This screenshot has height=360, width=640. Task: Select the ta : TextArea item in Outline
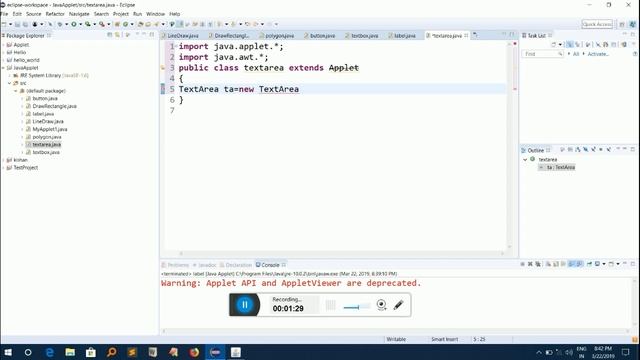pos(560,167)
